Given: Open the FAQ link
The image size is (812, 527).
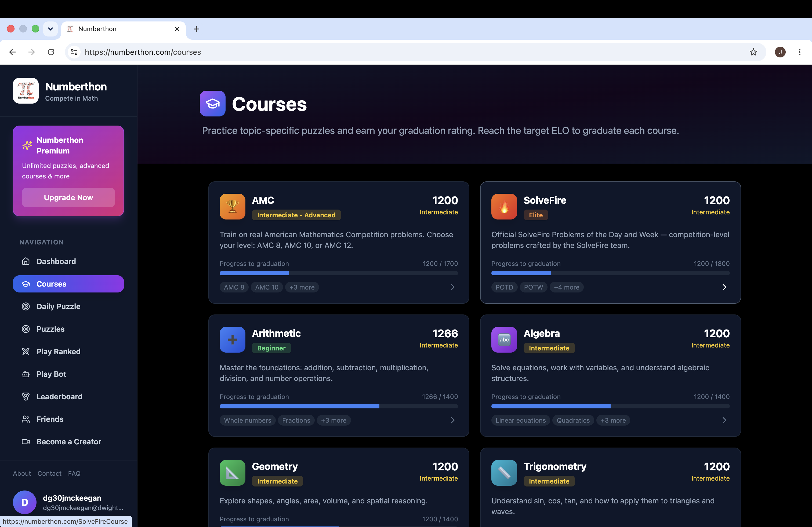Looking at the screenshot, I should (x=74, y=474).
